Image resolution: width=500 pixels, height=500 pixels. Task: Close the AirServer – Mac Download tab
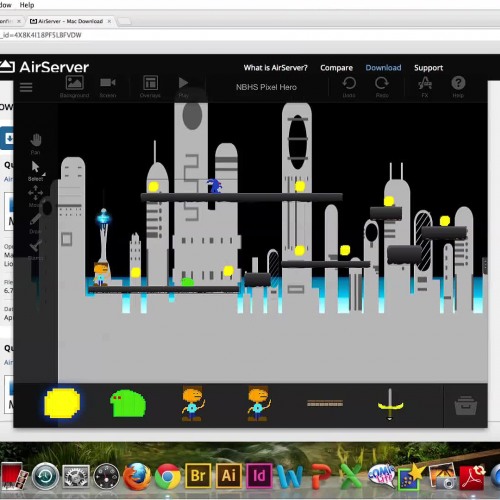click(109, 21)
